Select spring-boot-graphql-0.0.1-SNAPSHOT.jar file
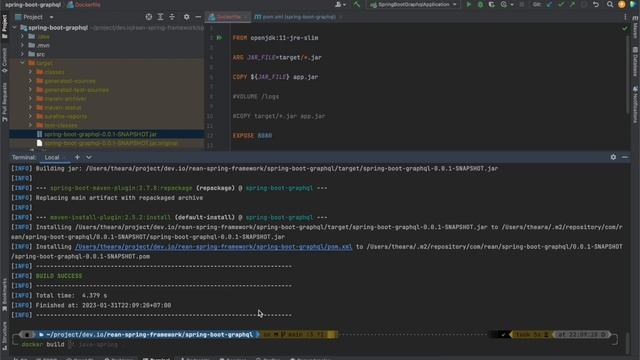Viewport: 640px width, 360px height. (100, 134)
